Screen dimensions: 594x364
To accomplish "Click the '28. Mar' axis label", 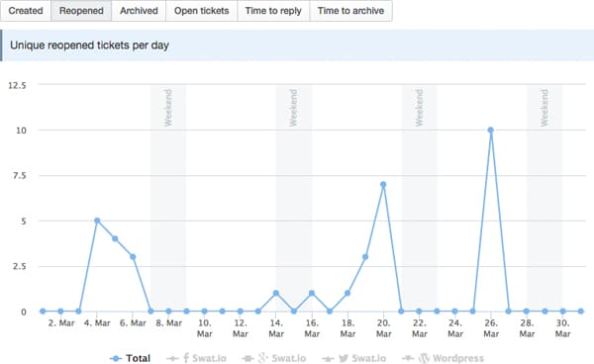I will pyautogui.click(x=527, y=328).
